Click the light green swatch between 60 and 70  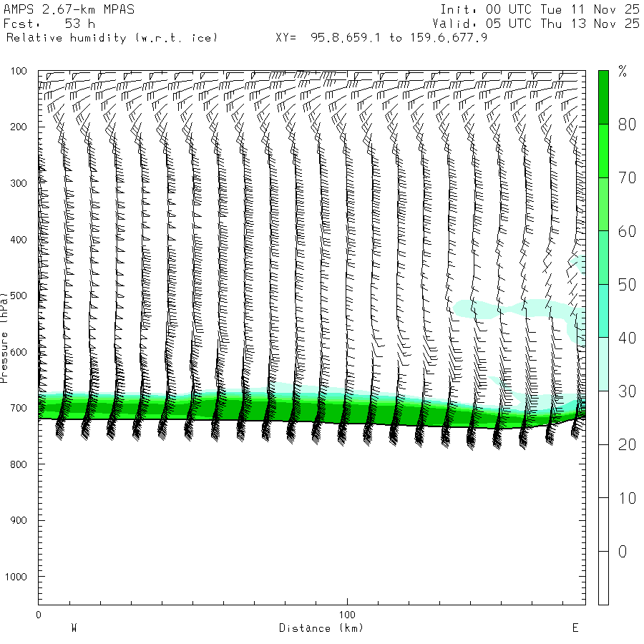[x=603, y=204]
